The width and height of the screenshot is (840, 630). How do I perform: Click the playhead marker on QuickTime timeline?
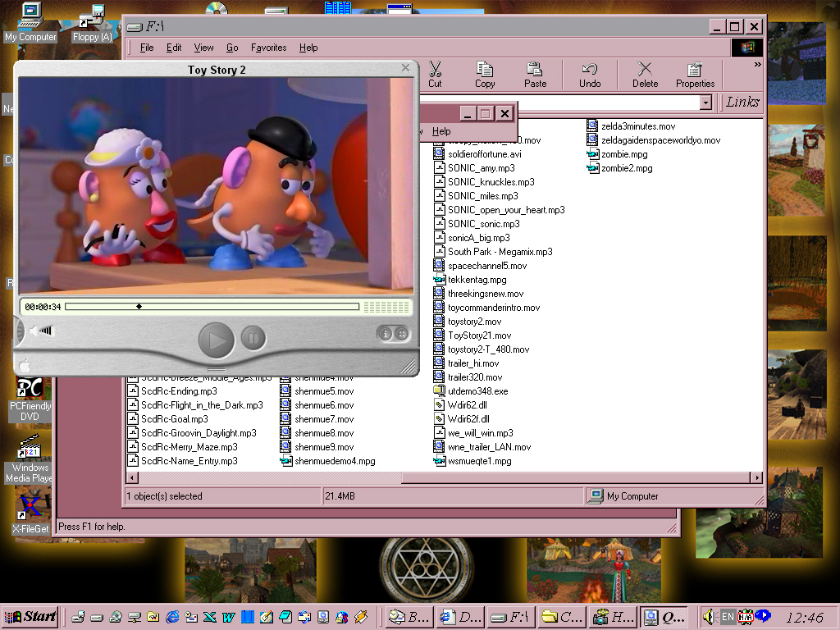pyautogui.click(x=139, y=307)
